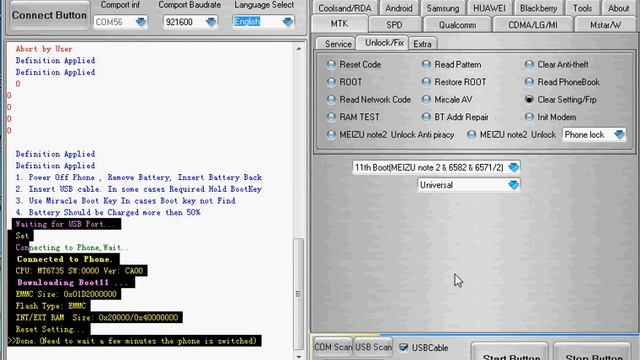The height and width of the screenshot is (360, 640).
Task: Open the Mstar/W tab
Action: [x=605, y=25]
